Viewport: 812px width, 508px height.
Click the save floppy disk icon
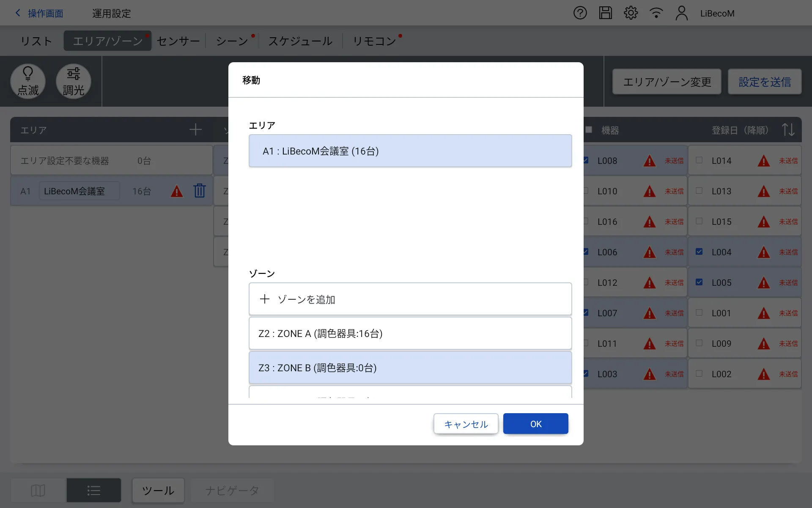click(605, 13)
